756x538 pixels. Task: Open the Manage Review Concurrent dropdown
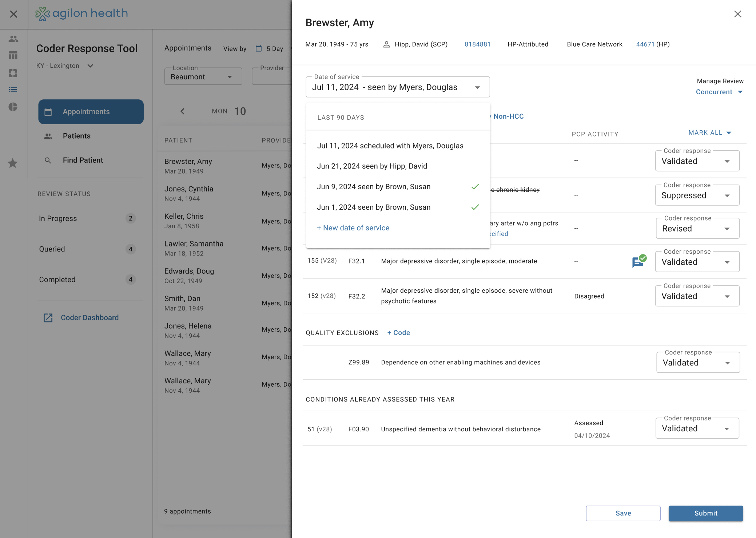719,92
